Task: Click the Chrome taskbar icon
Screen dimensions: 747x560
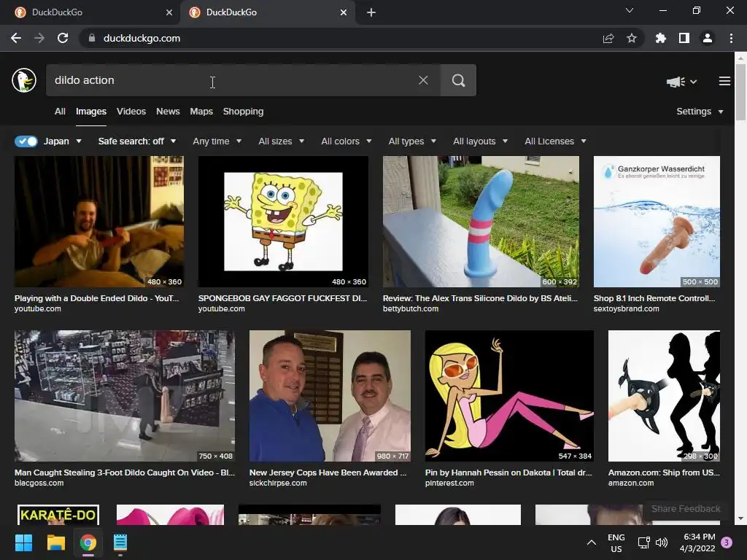Action: coord(88,542)
